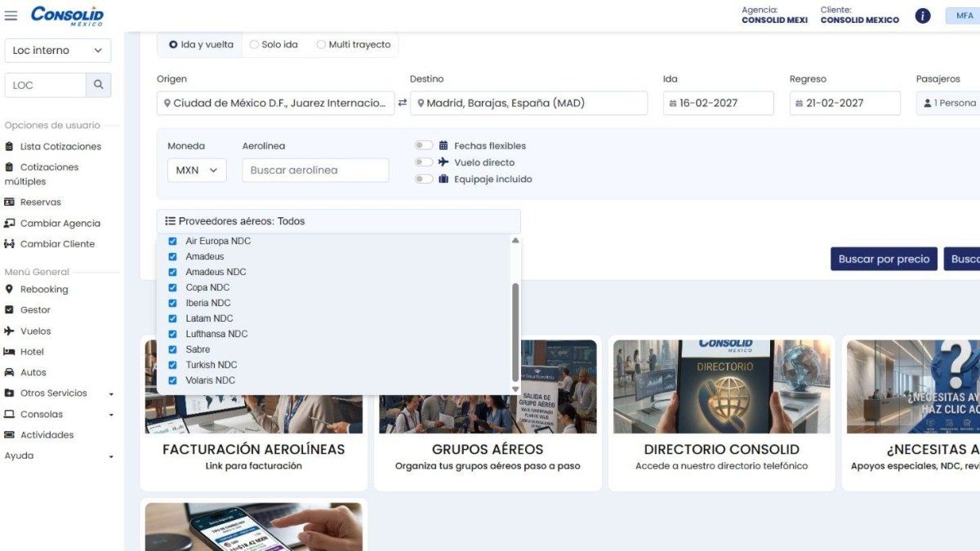Screen dimensions: 980x551
Task: Open the Facturación Aerolíneas link card
Action: [254, 413]
